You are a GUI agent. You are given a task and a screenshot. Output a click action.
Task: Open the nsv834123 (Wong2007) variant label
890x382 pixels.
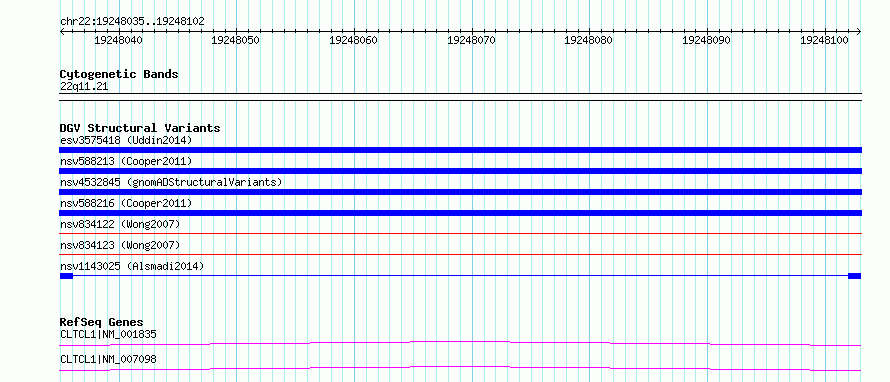click(120, 245)
